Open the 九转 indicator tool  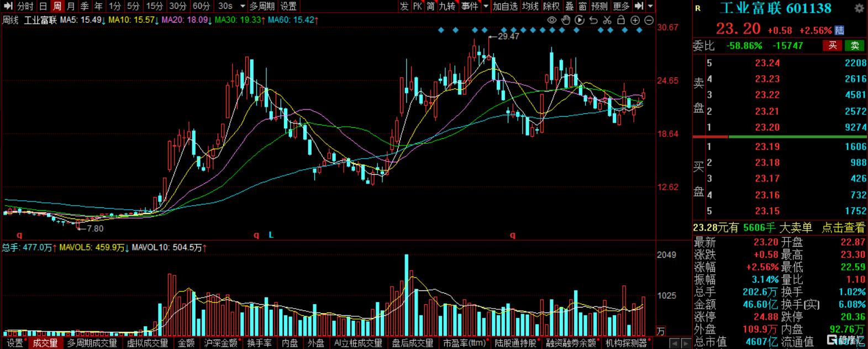[x=448, y=6]
